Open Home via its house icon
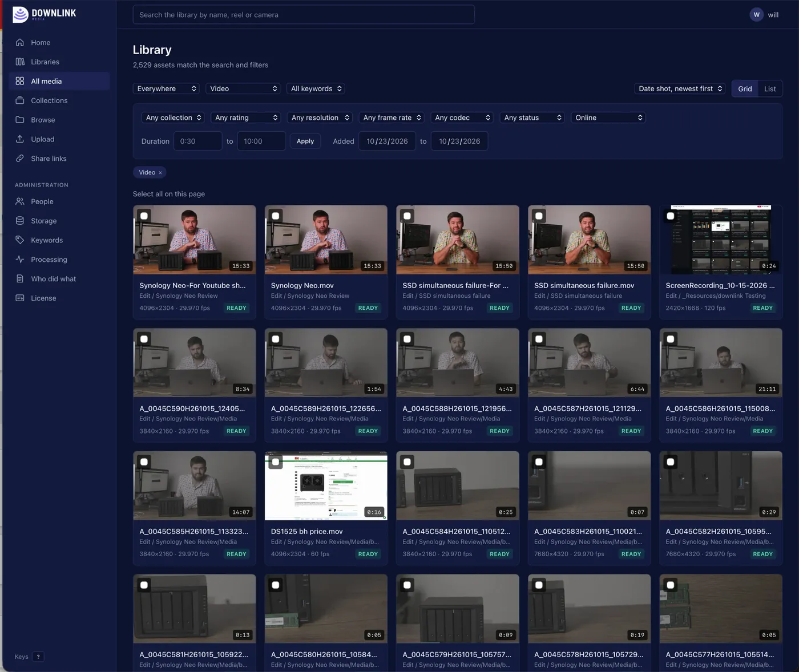Viewport: 799px width, 672px height. point(20,42)
